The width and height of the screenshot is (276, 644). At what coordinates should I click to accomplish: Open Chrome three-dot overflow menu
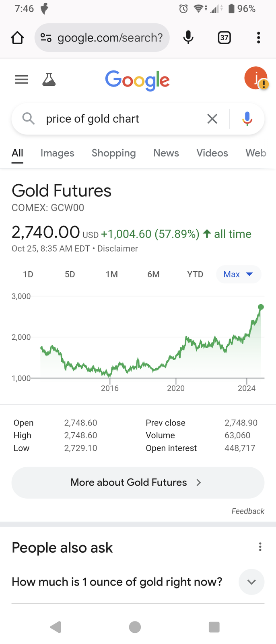pos(259,37)
